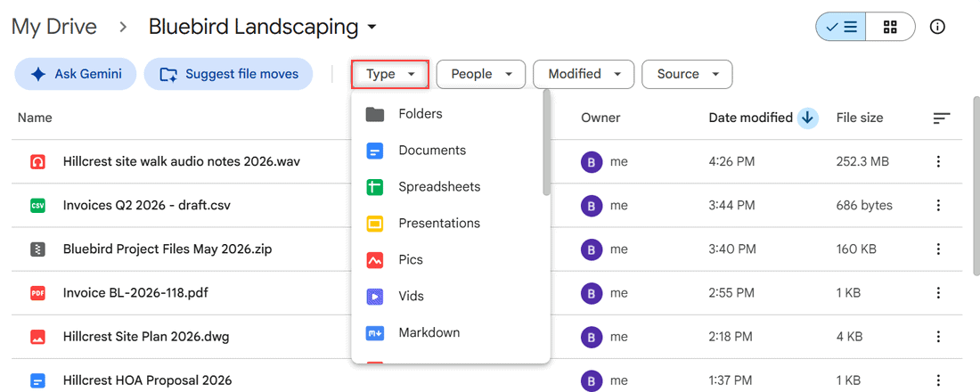
Task: Select file Bluebird Project Files May 2026.zip
Action: 167,249
